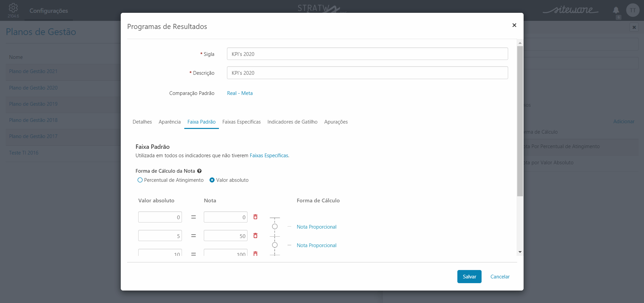The width and height of the screenshot is (644, 303).
Task: Open first Nota Proporcional calculation link
Action: 316,227
